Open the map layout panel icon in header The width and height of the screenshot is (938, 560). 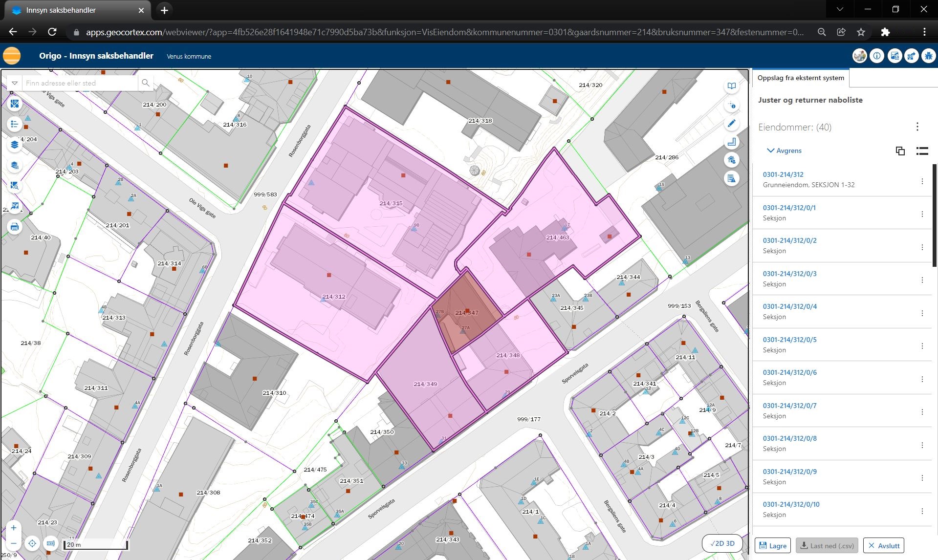click(894, 56)
